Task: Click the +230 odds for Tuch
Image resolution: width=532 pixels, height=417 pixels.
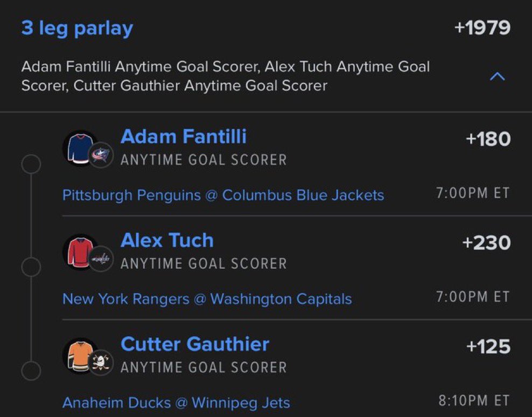Action: click(x=486, y=243)
